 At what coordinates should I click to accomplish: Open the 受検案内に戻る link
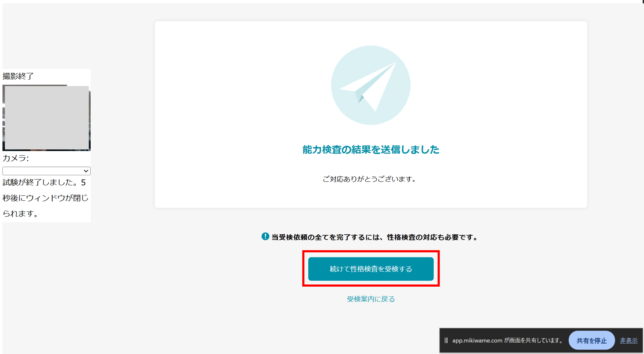pyautogui.click(x=371, y=299)
